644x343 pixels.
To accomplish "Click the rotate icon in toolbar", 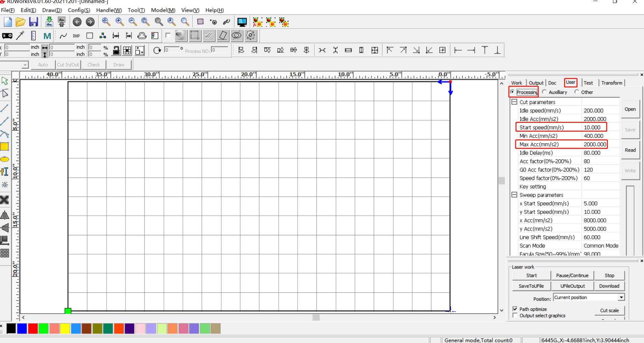I will 157,50.
